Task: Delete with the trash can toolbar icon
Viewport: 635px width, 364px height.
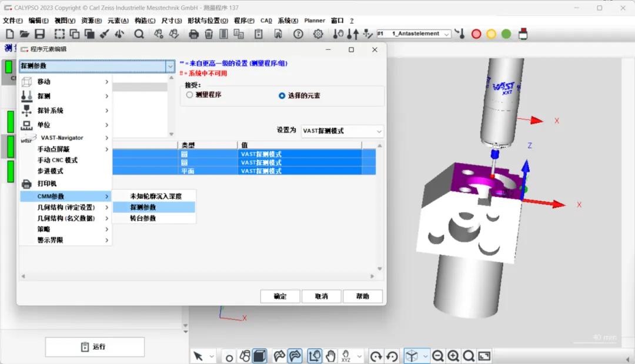Action: [209, 34]
